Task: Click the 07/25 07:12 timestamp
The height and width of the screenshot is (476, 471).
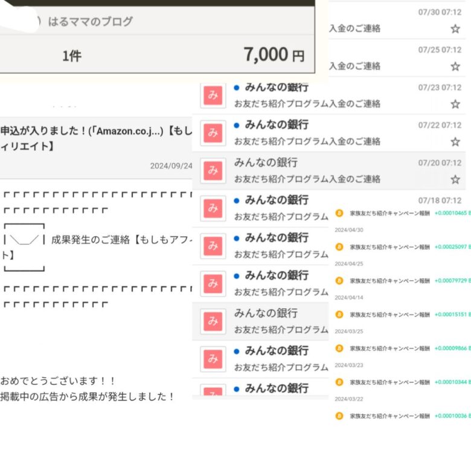Action: 440,50
